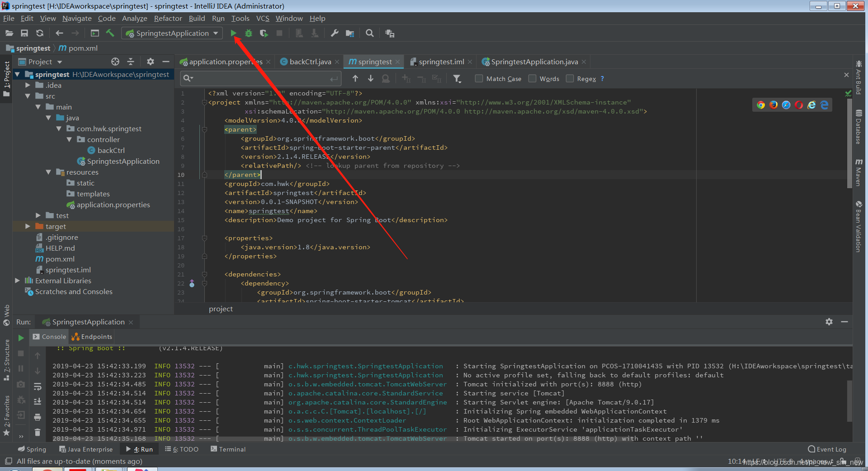Open Project panel settings gear

point(151,62)
